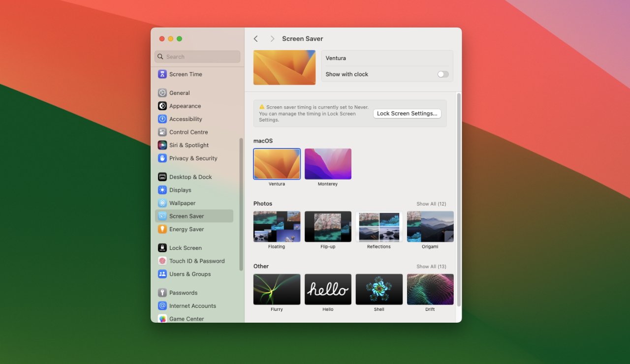Select the Drift screen saver

(430, 289)
